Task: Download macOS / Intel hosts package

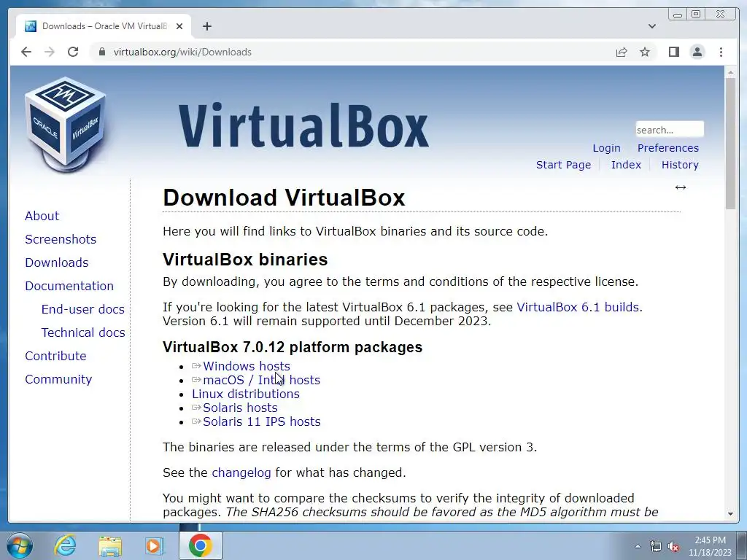Action: [x=262, y=380]
